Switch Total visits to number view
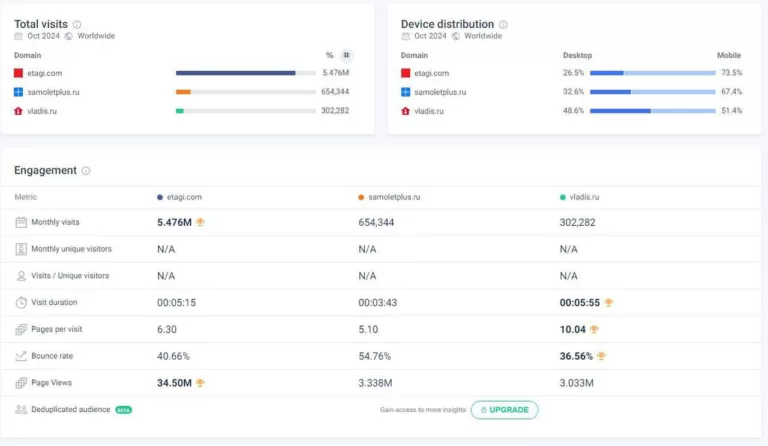Viewport: 768px width, 446px height. click(x=346, y=55)
